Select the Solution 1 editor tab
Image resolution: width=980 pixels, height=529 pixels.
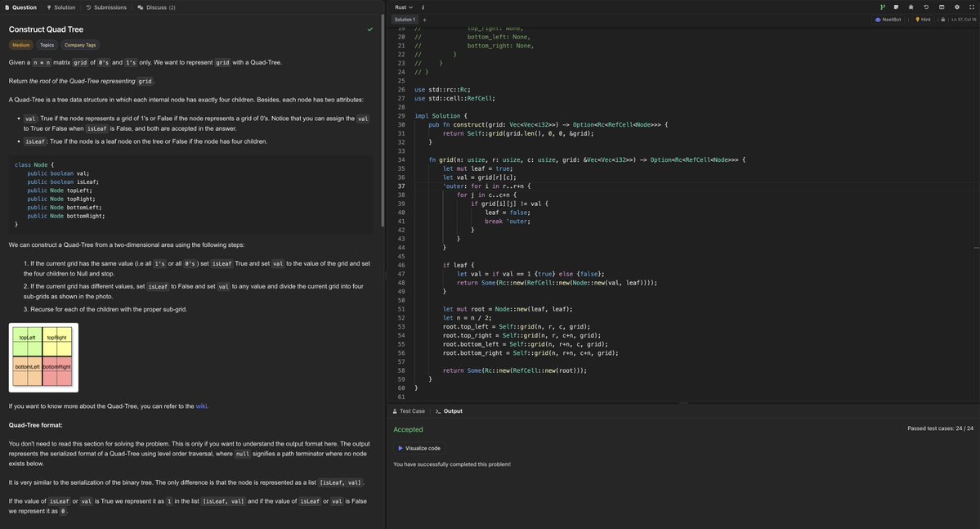coord(405,20)
